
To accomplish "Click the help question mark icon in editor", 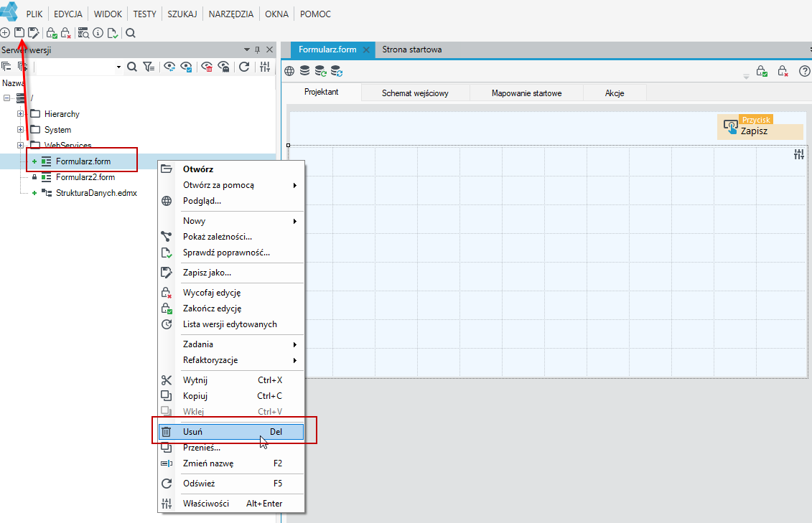I will pyautogui.click(x=804, y=71).
